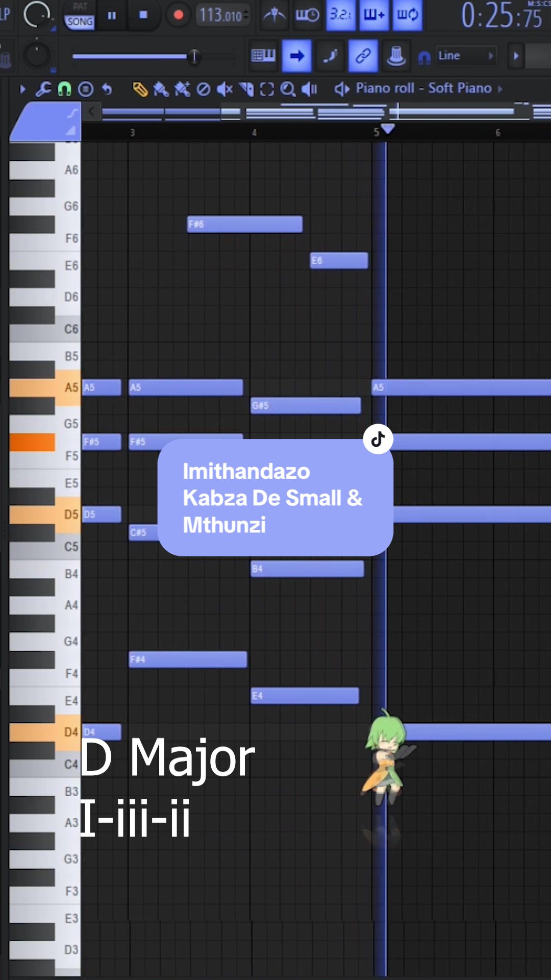551x980 pixels.
Task: Select the C#5 note
Action: [144, 532]
